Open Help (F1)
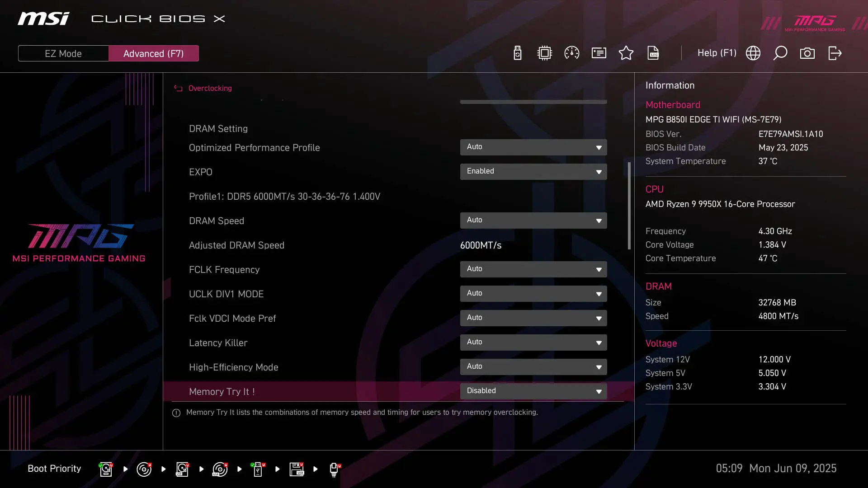The image size is (868, 488). (717, 53)
